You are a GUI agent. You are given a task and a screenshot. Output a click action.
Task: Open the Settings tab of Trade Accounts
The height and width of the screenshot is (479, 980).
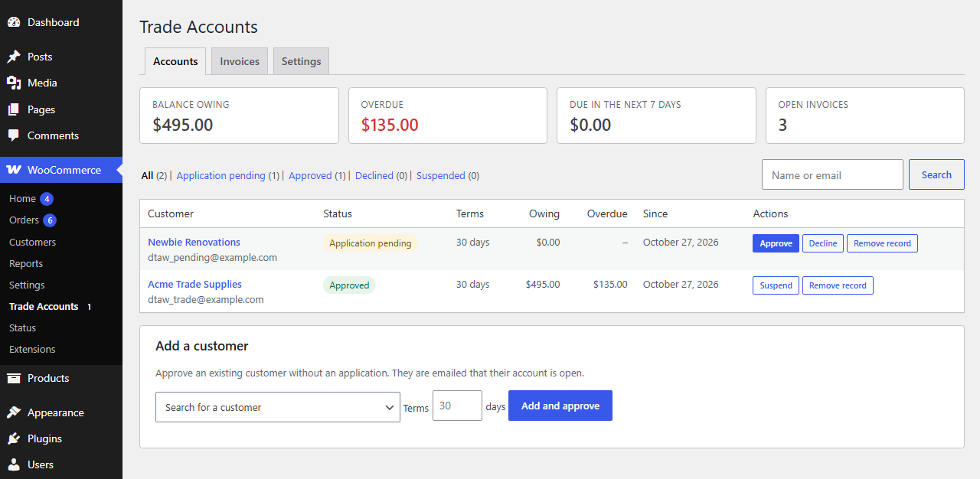(x=301, y=61)
